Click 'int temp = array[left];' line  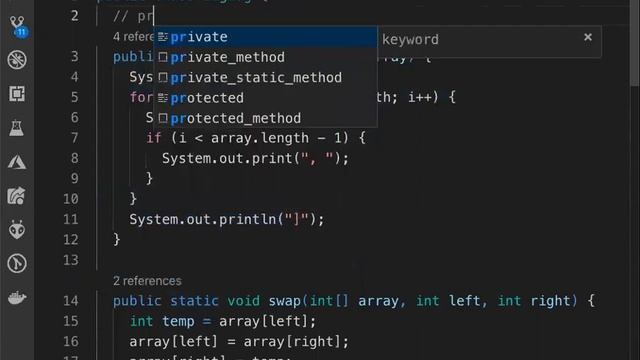coord(223,321)
